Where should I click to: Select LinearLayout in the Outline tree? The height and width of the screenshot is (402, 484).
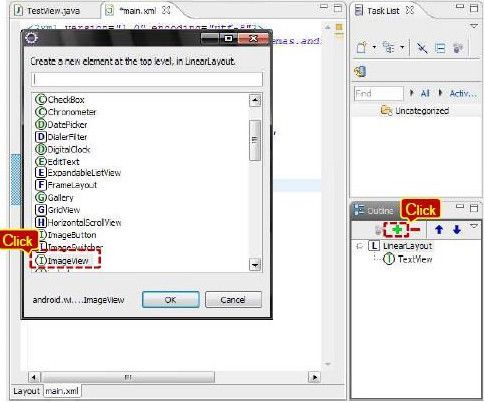407,246
